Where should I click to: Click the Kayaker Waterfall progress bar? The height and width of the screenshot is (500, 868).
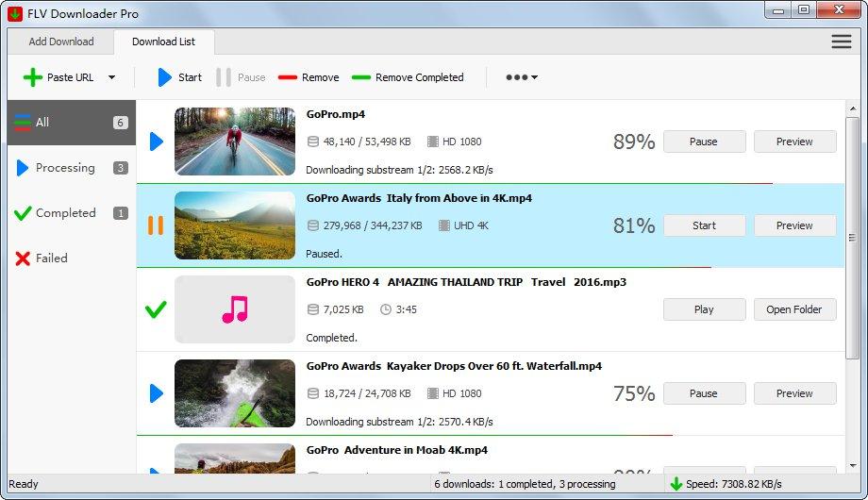405,435
